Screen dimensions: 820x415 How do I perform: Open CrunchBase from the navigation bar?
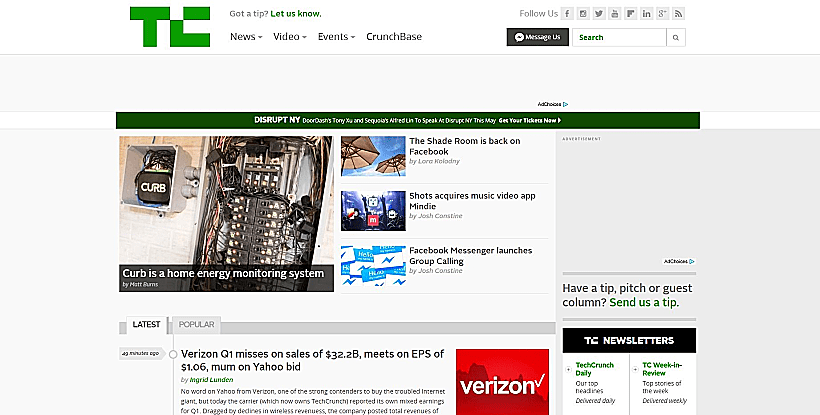tap(394, 37)
